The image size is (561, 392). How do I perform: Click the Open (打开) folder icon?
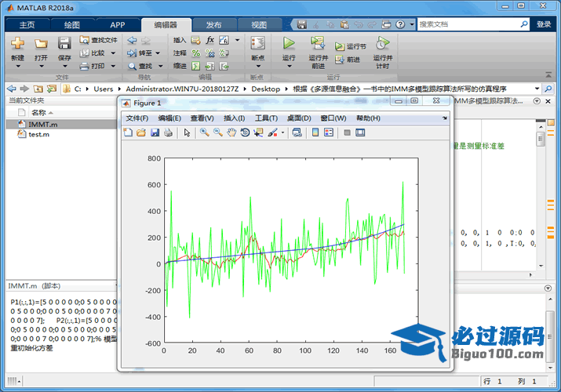[x=41, y=44]
